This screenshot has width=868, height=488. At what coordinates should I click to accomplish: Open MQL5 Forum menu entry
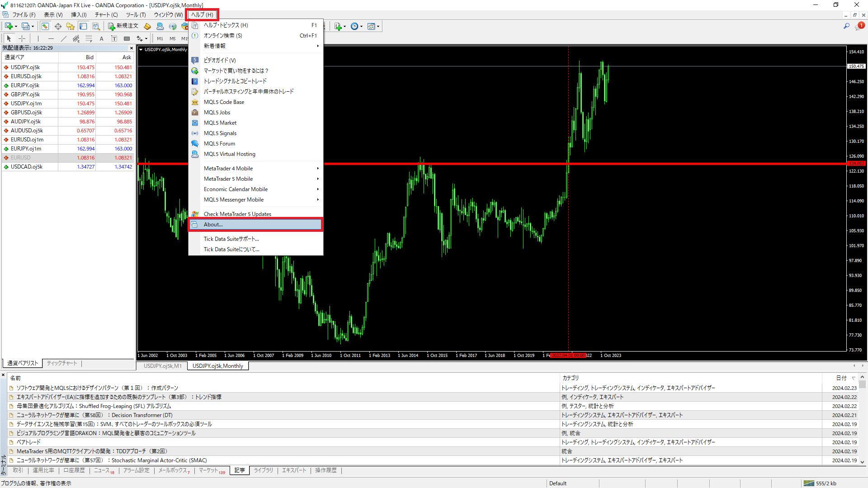pyautogui.click(x=256, y=144)
